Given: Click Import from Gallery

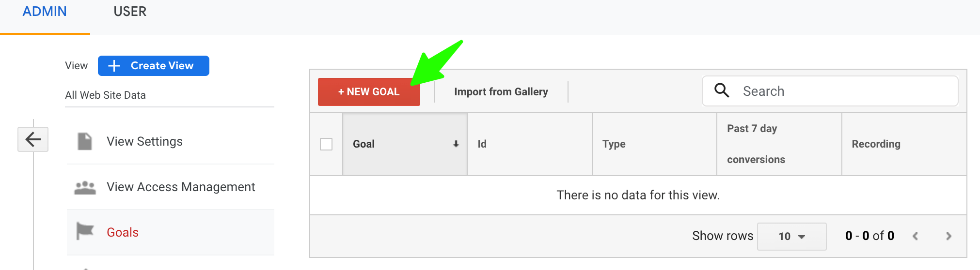Looking at the screenshot, I should coord(501,91).
